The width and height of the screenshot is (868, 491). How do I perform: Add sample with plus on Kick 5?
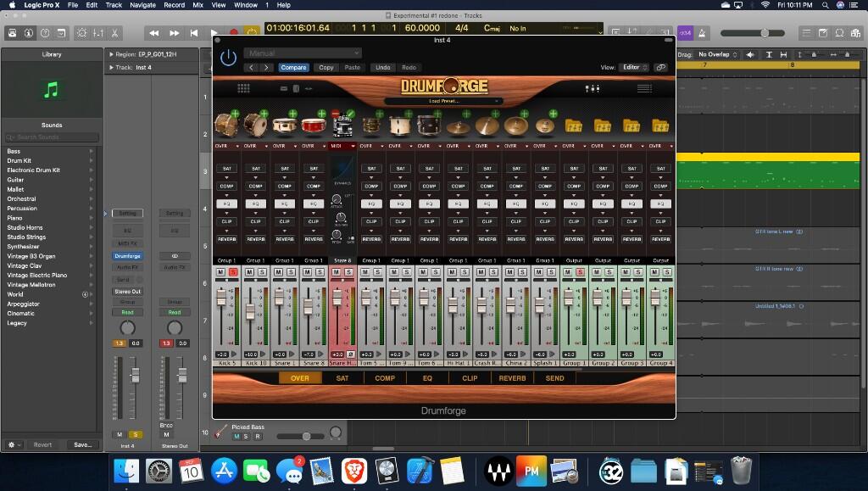click(235, 114)
